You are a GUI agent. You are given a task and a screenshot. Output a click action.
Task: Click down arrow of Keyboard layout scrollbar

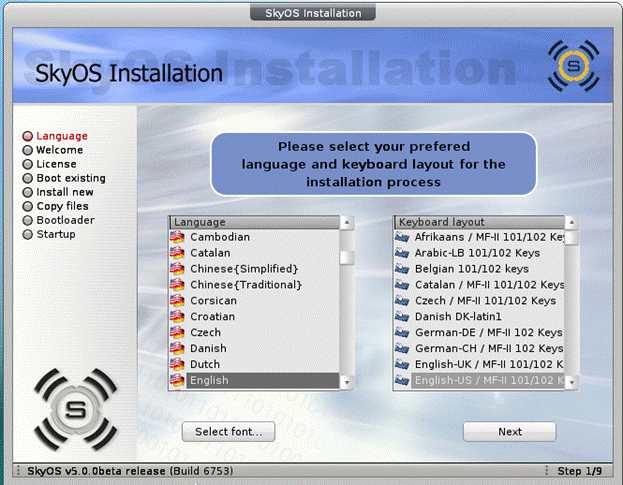pos(572,383)
